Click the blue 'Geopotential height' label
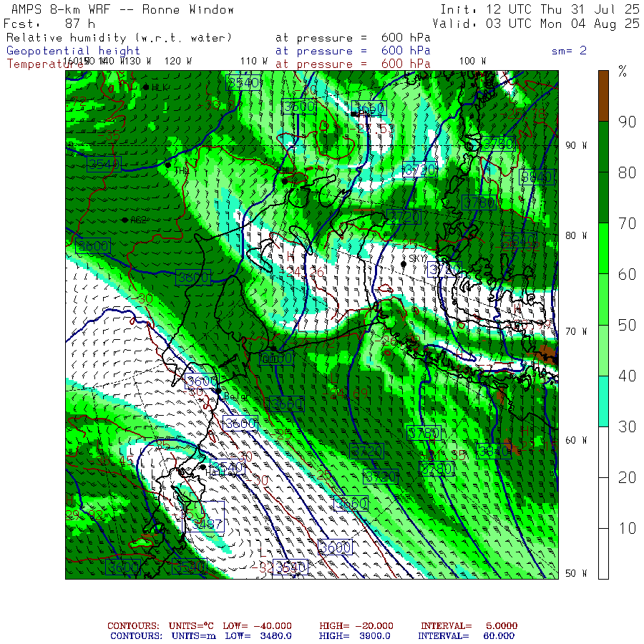The height and width of the screenshot is (644, 644). 73,51
